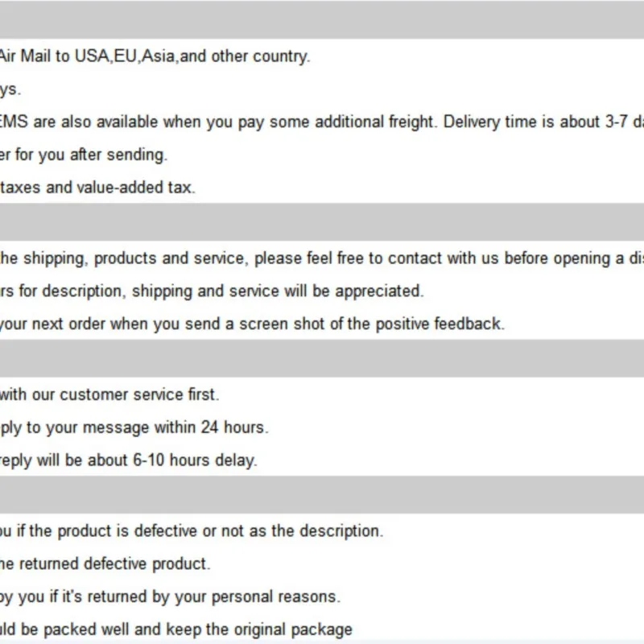Viewport: 644px width, 644px height.
Task: Select the 'returned defective product' line
Action: pyautogui.click(x=105, y=564)
